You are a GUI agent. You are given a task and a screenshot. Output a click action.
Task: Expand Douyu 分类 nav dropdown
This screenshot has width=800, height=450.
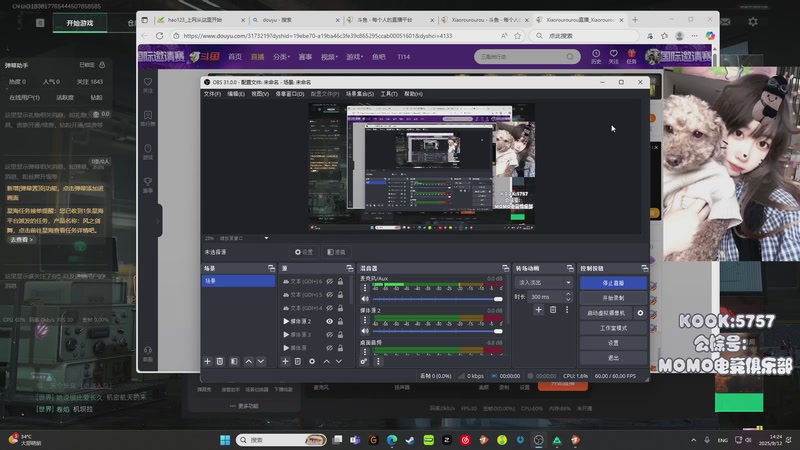coord(281,57)
